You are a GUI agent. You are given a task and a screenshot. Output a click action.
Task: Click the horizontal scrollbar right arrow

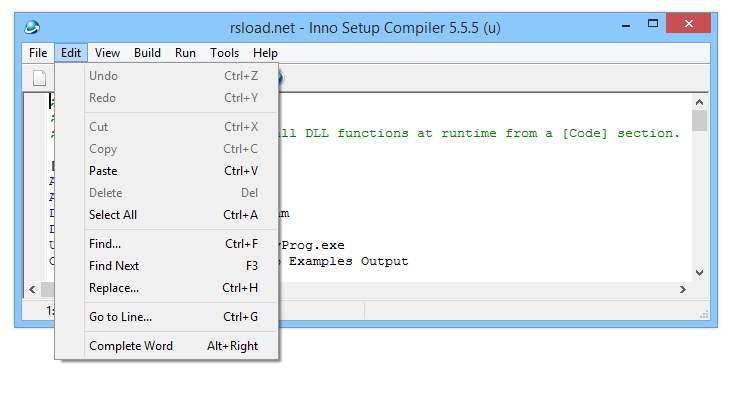click(x=683, y=290)
